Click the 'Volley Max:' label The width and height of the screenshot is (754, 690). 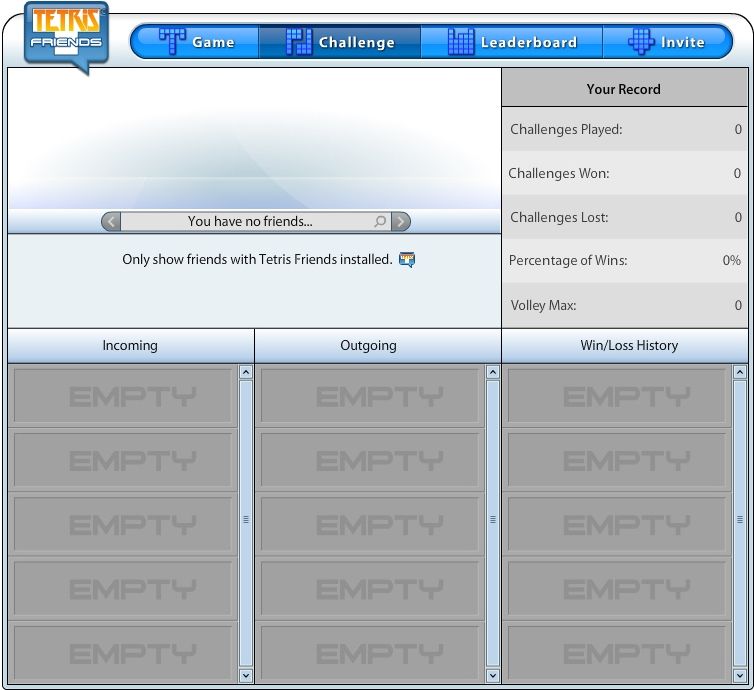(543, 305)
